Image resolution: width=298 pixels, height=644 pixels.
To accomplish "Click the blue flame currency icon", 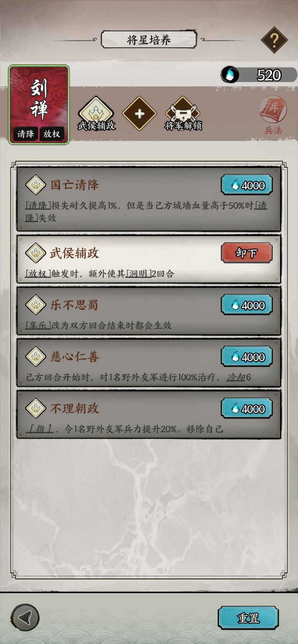I will point(230,75).
